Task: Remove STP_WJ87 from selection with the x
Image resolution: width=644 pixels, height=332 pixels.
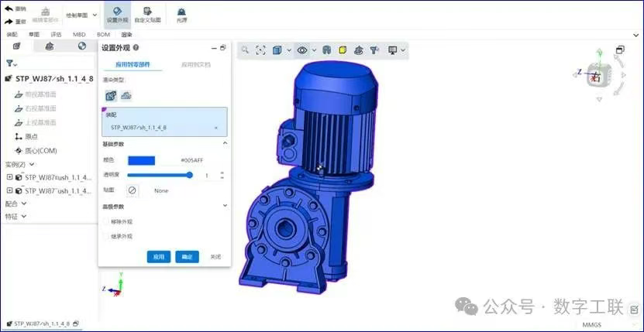Action: (216, 128)
